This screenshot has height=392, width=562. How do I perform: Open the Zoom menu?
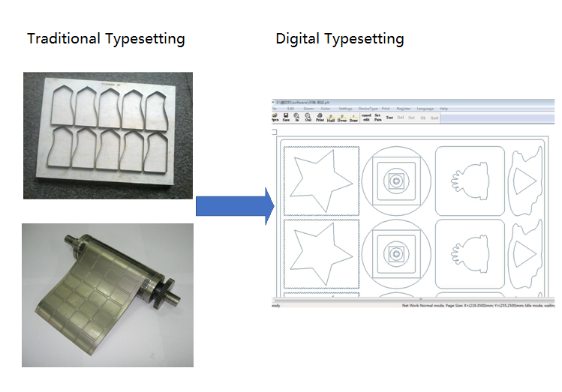(x=309, y=109)
